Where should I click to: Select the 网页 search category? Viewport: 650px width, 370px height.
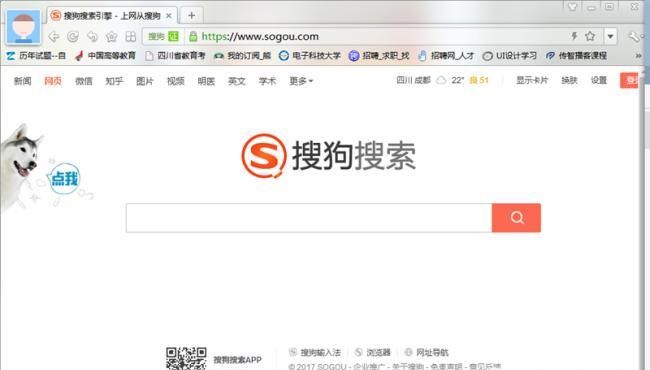53,81
